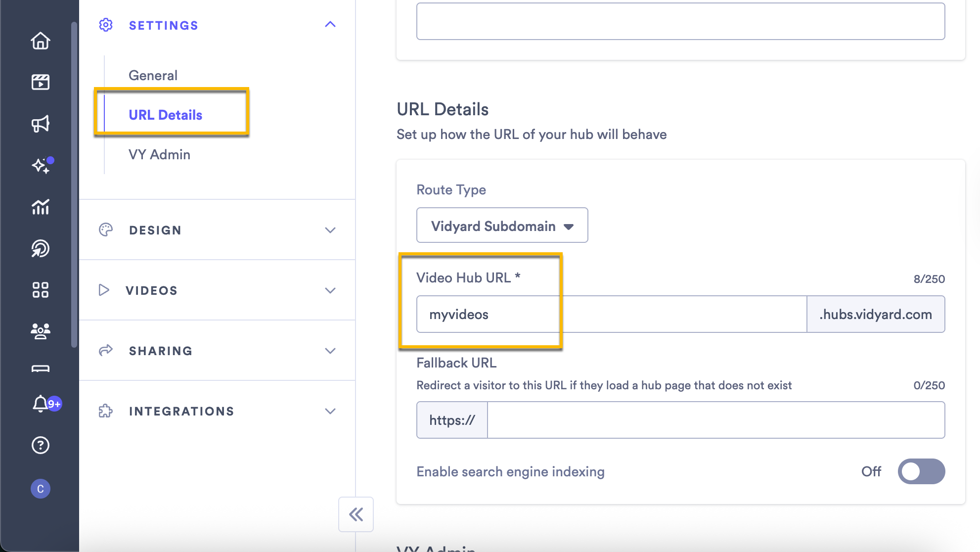Open your account avatar marked C

[x=41, y=489]
